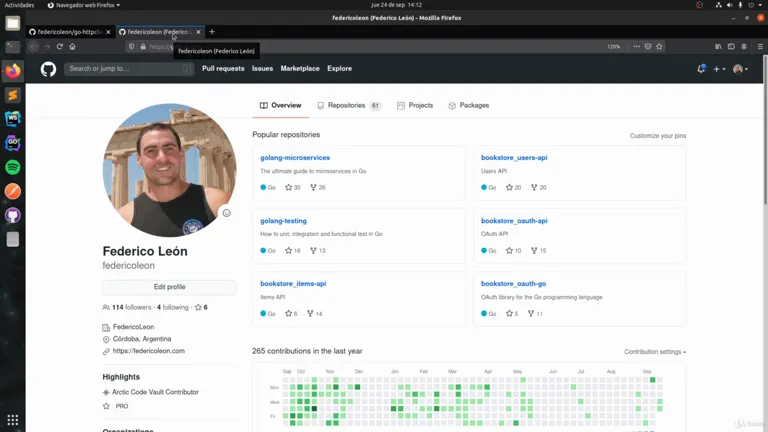Open Explore in the header
The image size is (768, 432).
[x=339, y=69]
